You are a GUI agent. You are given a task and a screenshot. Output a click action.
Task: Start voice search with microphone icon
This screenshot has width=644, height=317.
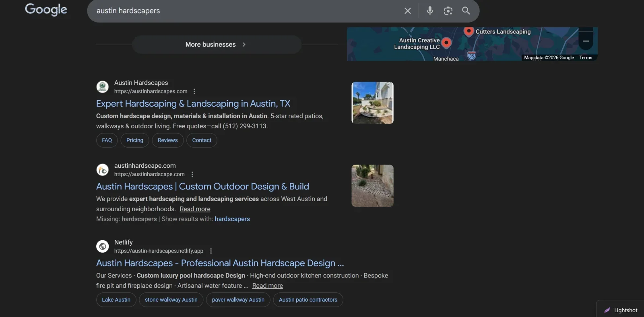430,11
